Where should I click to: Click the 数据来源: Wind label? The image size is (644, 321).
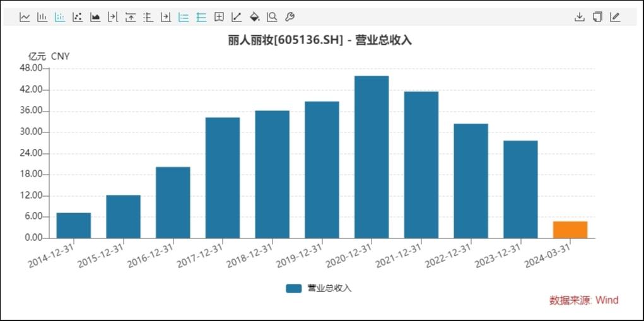point(583,300)
